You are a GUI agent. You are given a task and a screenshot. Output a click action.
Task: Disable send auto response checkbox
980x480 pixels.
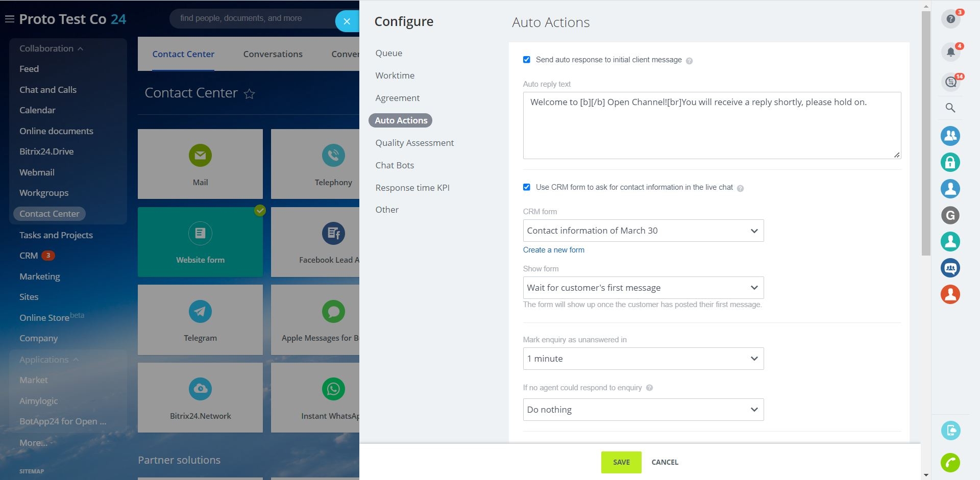(526, 60)
